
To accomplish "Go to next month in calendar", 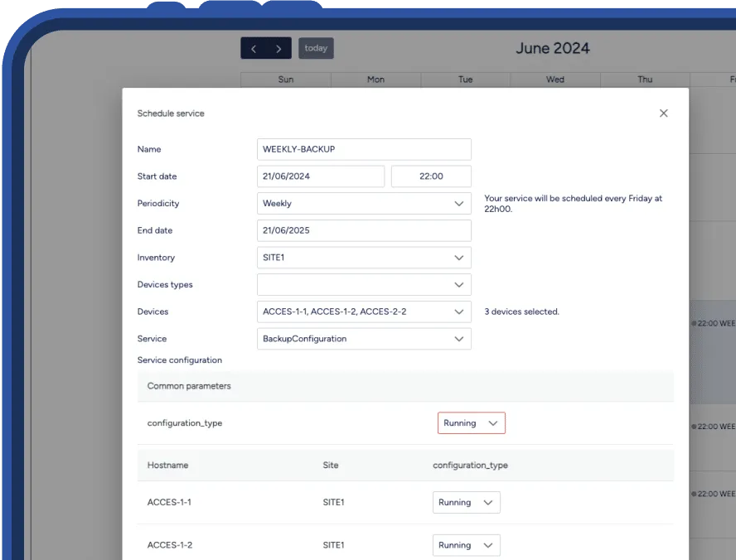I will coord(278,48).
